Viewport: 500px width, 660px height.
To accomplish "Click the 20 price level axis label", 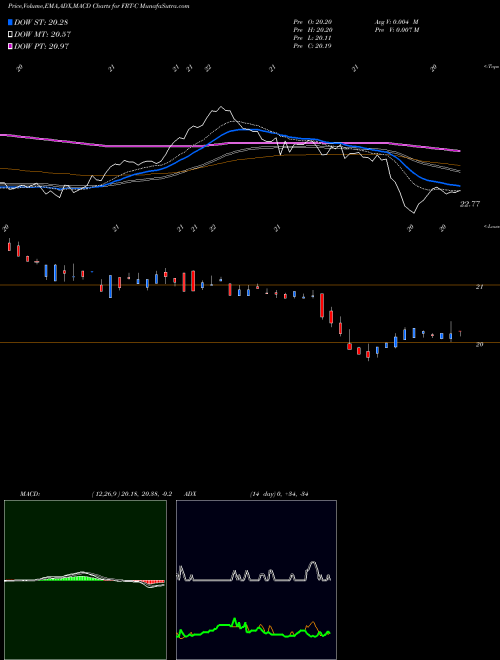I will [x=479, y=344].
